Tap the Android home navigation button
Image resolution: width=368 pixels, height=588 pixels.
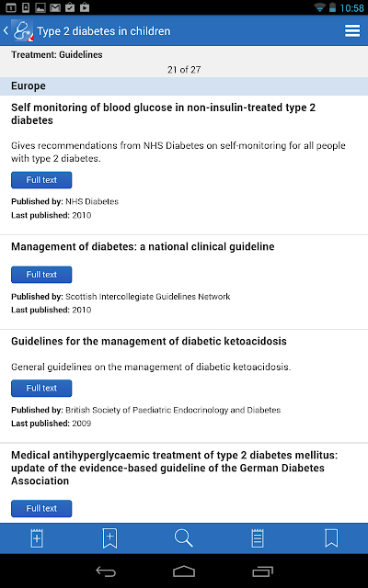[x=184, y=571]
